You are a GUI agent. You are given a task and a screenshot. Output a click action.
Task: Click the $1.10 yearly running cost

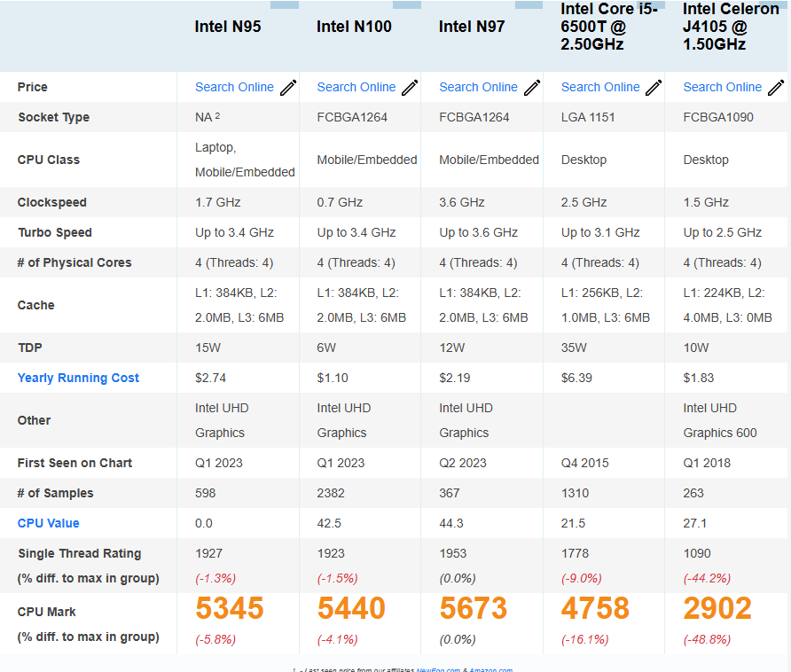click(333, 378)
